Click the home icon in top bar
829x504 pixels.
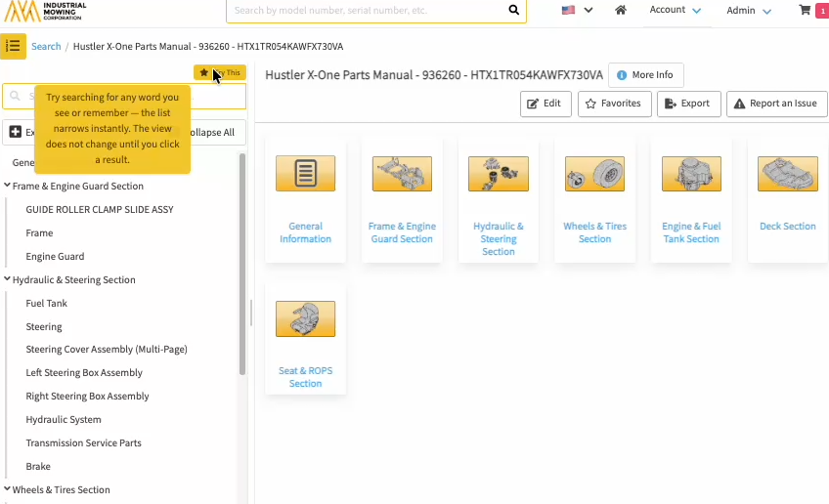[x=620, y=11]
